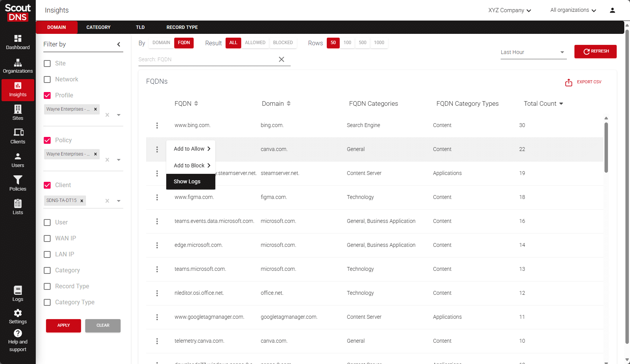
Task: Open the Last Hour time range dropdown
Action: pos(533,52)
